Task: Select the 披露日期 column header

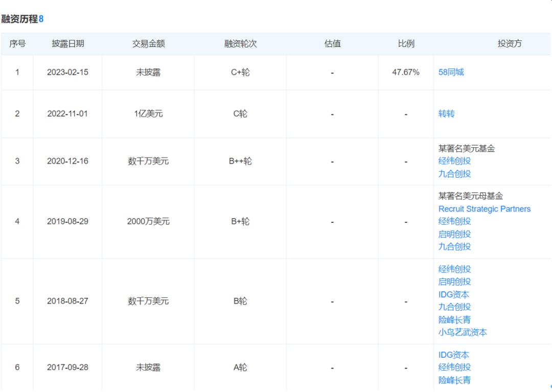Action: click(67, 43)
